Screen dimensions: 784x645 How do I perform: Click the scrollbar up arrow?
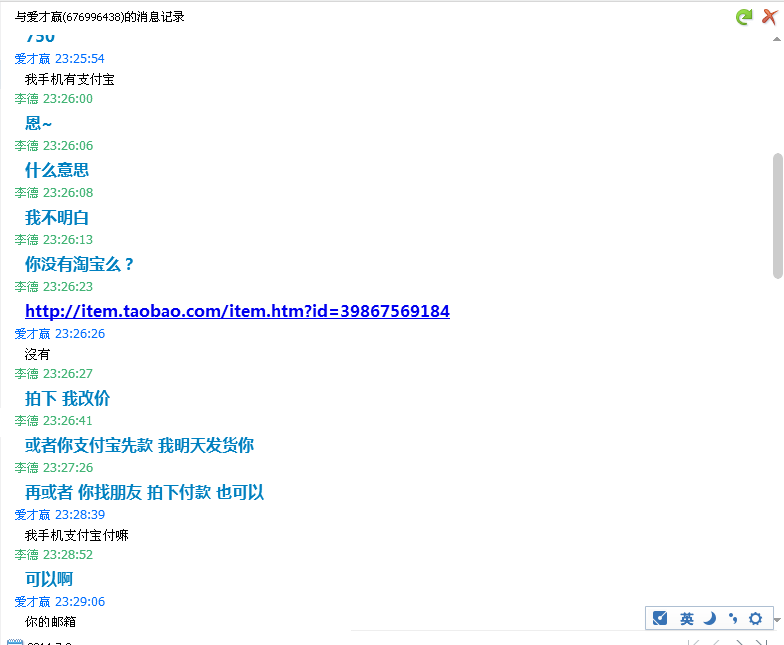777,38
